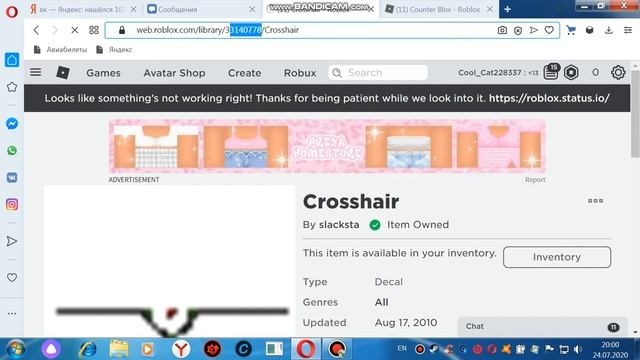Switch to the Яндекс search tab
This screenshot has height=360, width=640.
(x=82, y=9)
